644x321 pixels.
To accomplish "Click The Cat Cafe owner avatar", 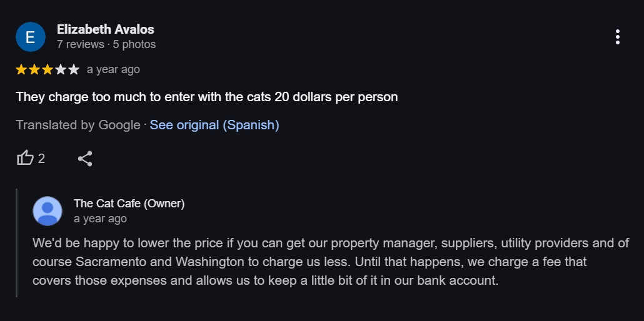I will [x=48, y=211].
